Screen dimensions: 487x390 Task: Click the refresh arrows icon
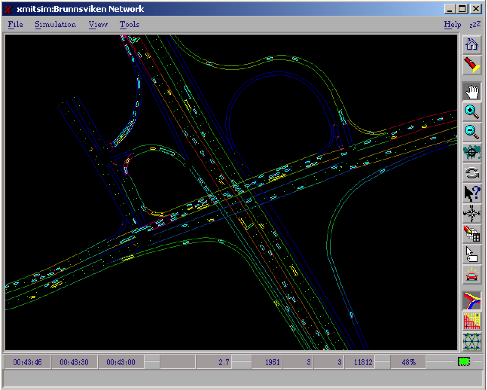(472, 173)
